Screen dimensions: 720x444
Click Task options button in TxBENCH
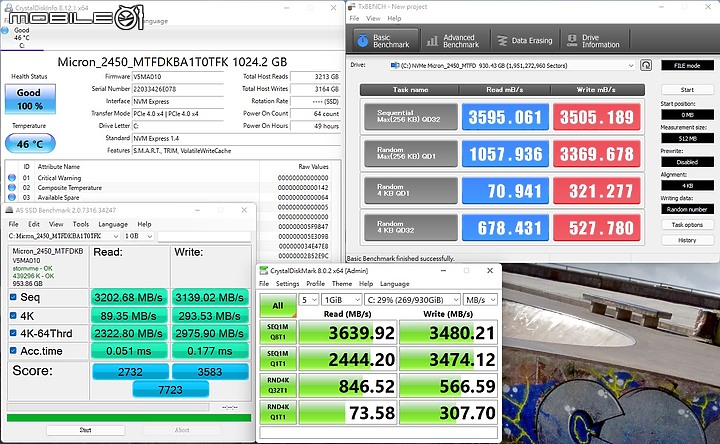tap(687, 225)
